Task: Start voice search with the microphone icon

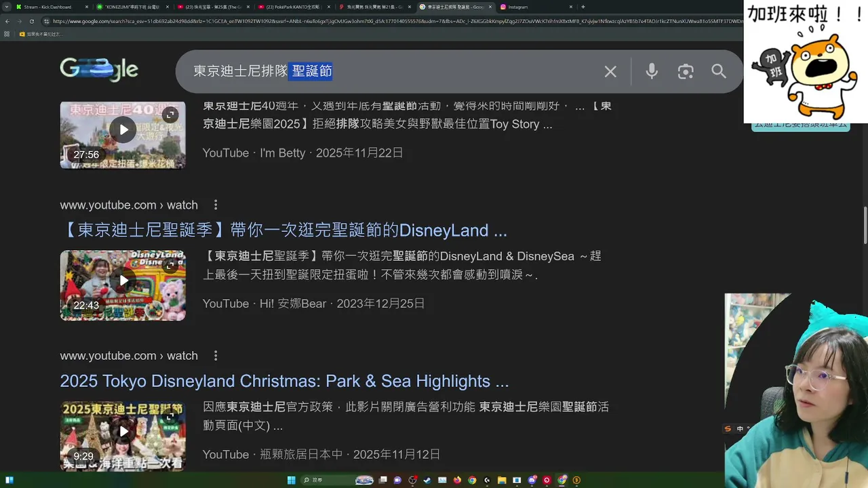Action: [652, 71]
